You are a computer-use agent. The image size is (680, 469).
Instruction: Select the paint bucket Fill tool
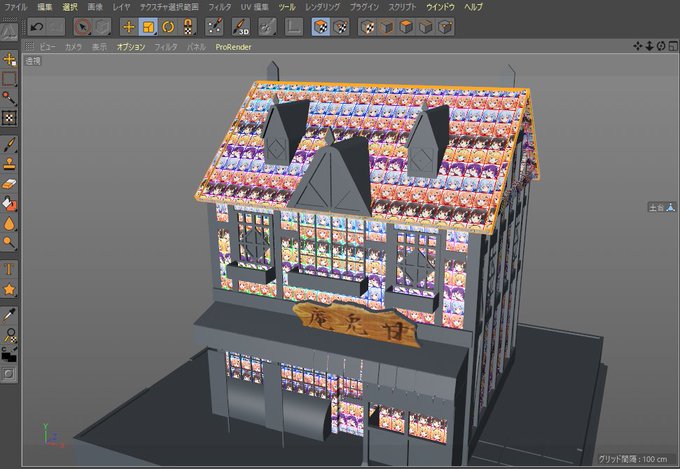(9, 203)
